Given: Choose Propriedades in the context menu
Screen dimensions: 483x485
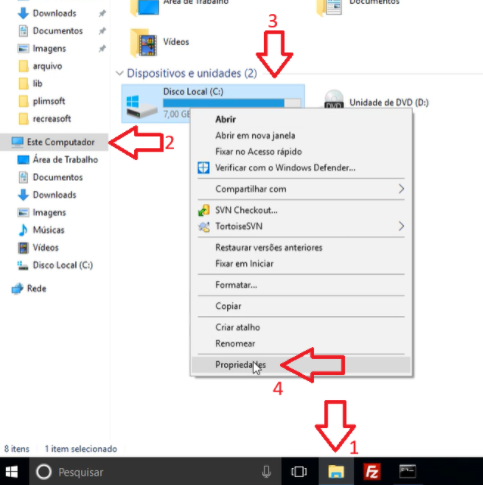Looking at the screenshot, I should (x=301, y=365).
